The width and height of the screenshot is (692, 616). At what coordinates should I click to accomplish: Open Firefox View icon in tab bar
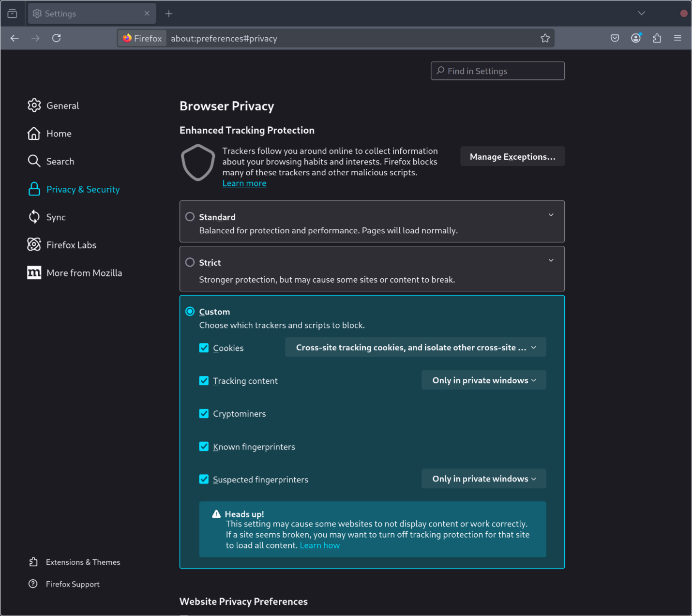(x=13, y=14)
